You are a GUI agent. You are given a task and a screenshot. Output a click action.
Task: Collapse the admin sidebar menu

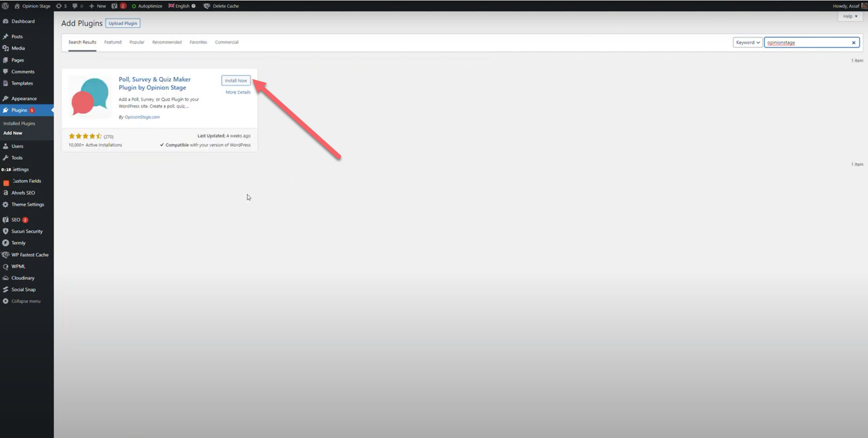(22, 301)
